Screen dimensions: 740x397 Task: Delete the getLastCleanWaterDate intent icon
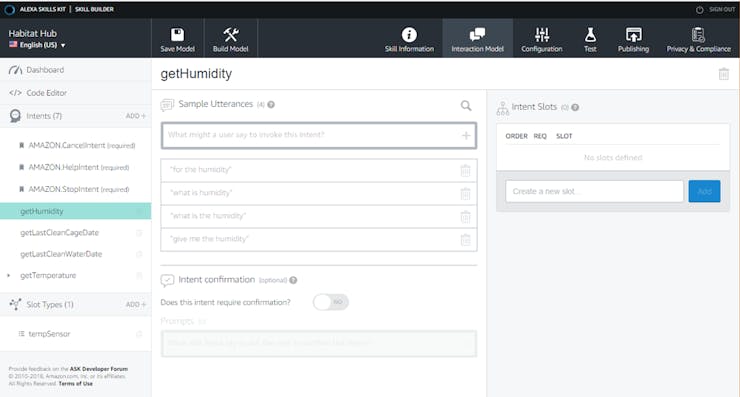pyautogui.click(x=139, y=254)
